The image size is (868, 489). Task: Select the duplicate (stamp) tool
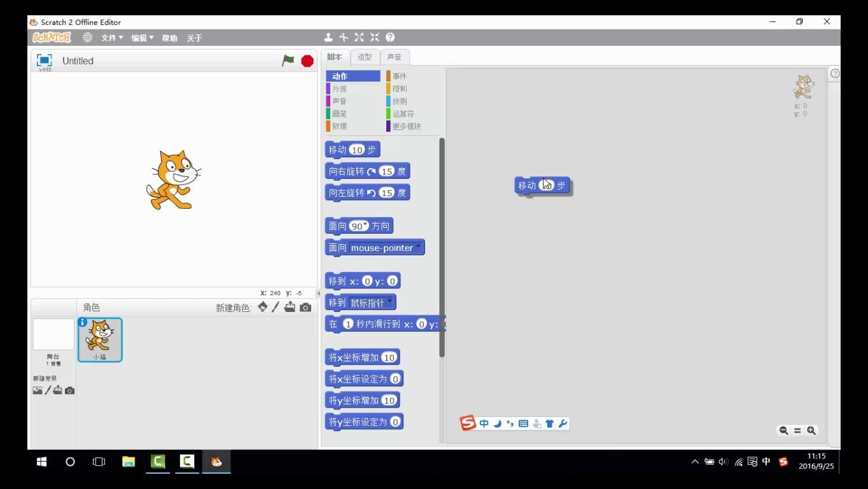coord(328,37)
